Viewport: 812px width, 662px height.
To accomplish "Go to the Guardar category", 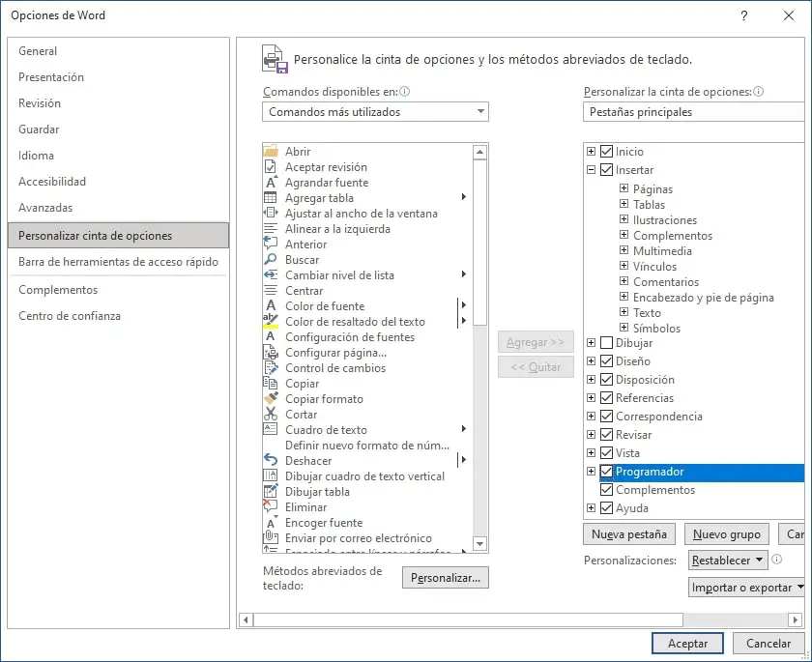I will click(119, 130).
